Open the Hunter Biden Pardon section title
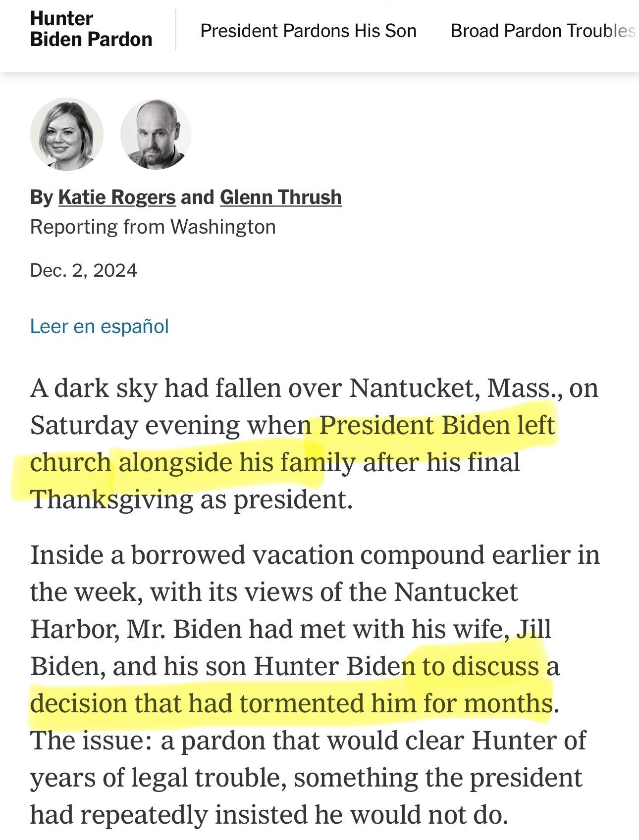This screenshot has width=639, height=840. point(91,29)
